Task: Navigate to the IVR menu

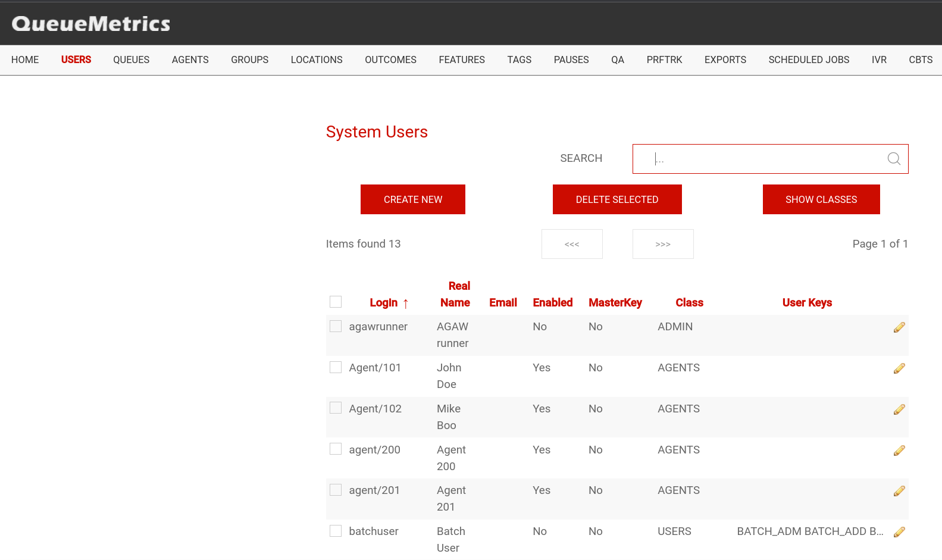Action: (879, 60)
